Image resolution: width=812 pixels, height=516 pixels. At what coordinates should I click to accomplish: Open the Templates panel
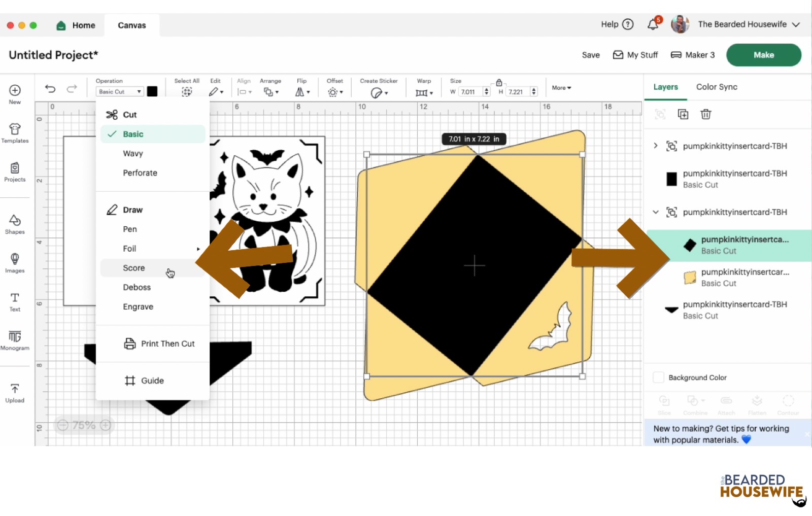[x=15, y=133]
